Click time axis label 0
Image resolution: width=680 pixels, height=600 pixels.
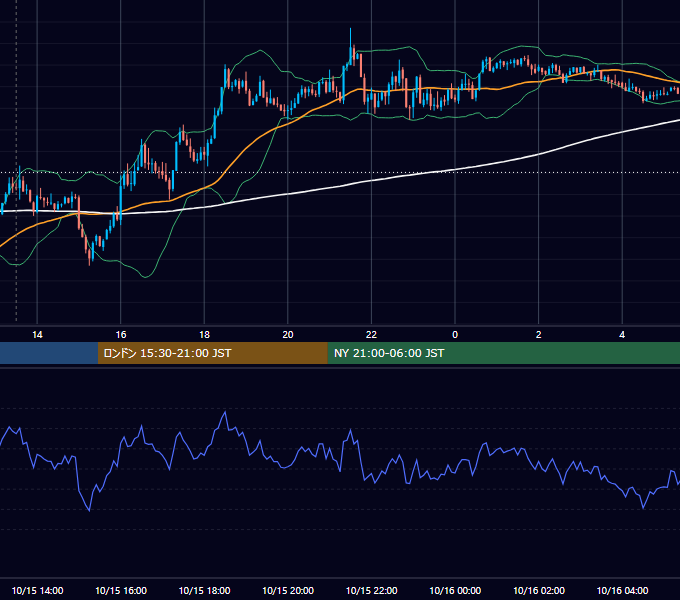[x=455, y=335]
